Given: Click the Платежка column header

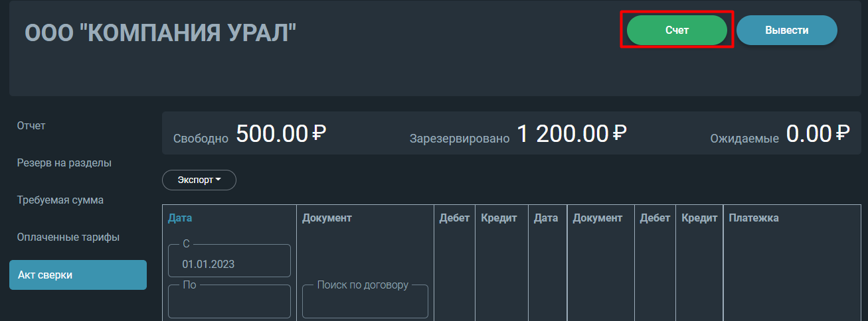Looking at the screenshot, I should click(x=754, y=218).
